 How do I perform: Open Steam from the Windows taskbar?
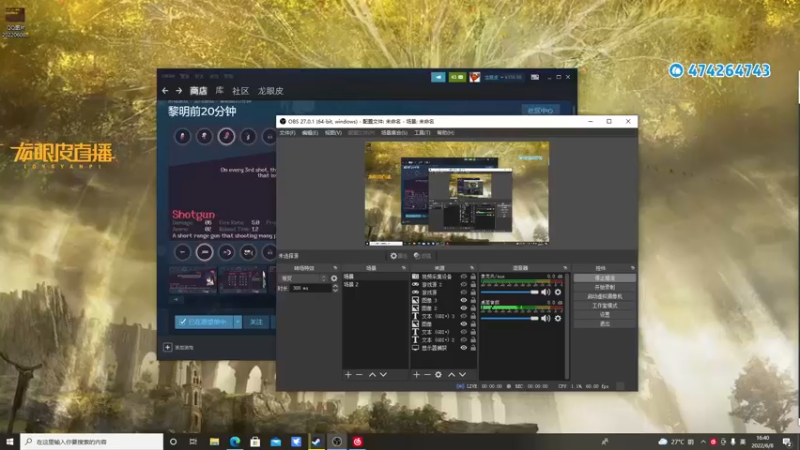(x=316, y=442)
